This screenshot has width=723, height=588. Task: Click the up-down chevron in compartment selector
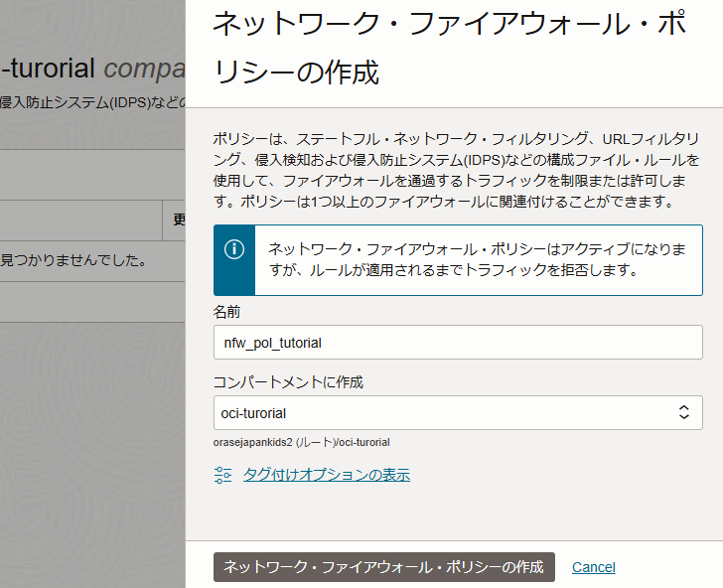(x=683, y=412)
